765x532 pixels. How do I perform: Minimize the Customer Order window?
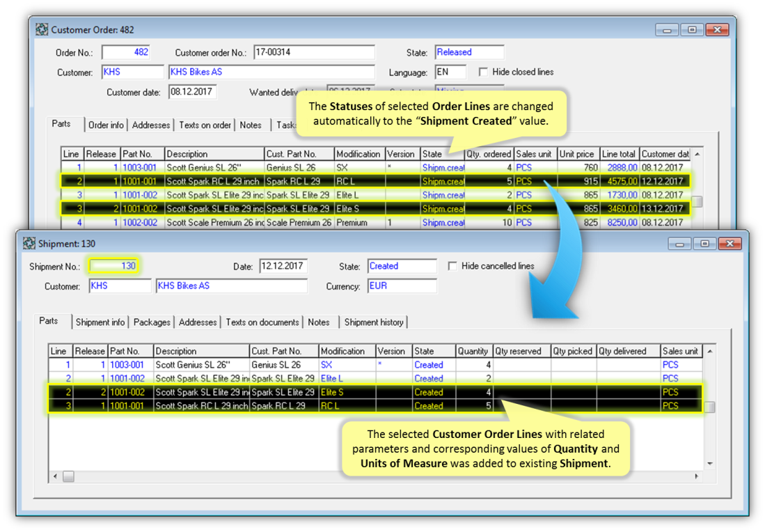pos(667,30)
